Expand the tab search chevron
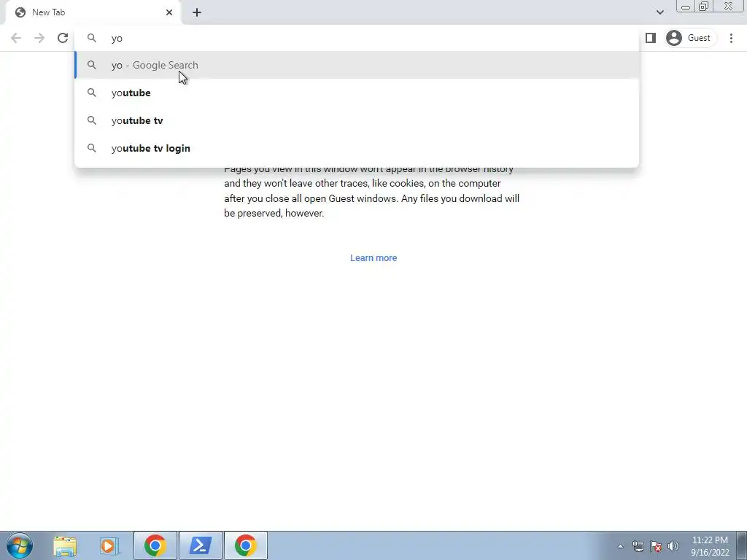This screenshot has height=560, width=747. [x=659, y=12]
